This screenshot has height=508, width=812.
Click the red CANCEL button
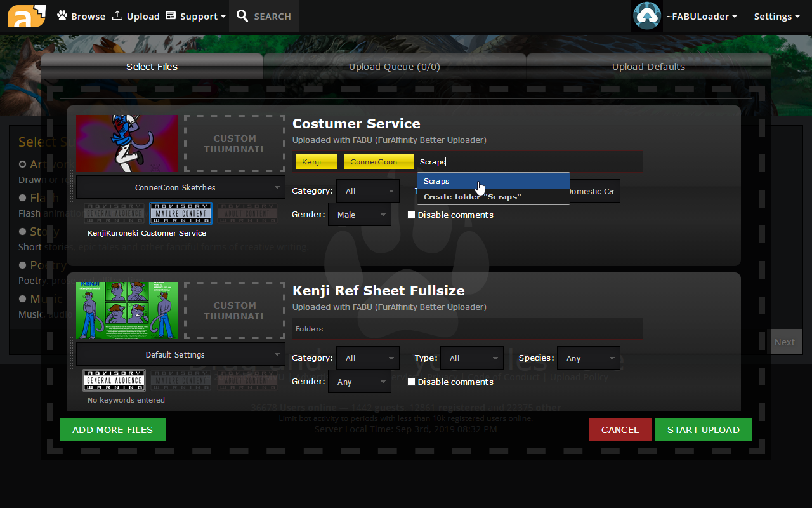click(620, 429)
